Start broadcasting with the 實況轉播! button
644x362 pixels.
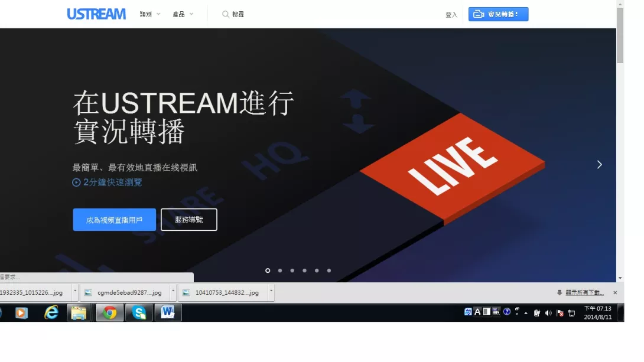point(498,14)
